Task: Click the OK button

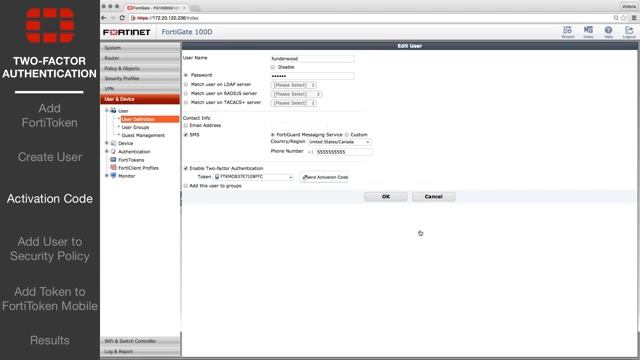Action: tap(386, 197)
